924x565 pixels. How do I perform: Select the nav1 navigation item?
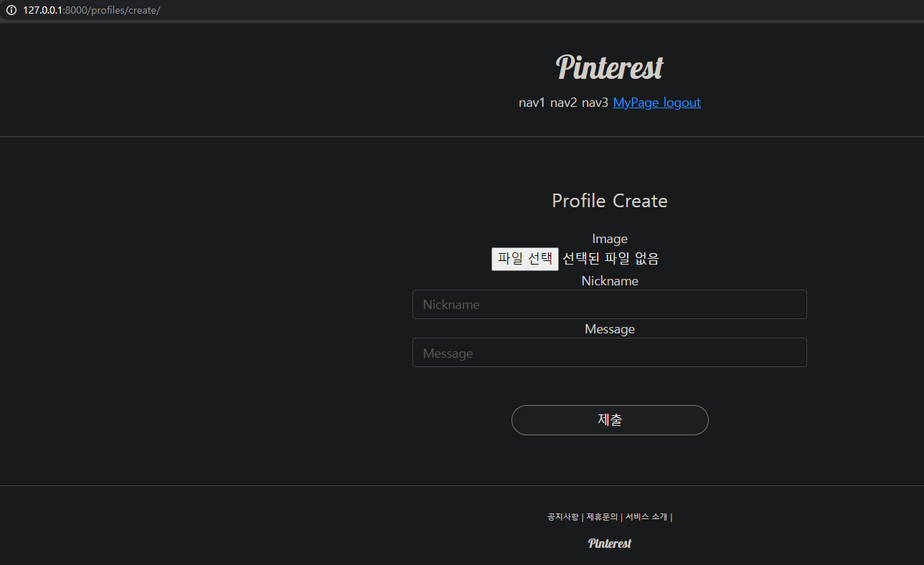[532, 103]
